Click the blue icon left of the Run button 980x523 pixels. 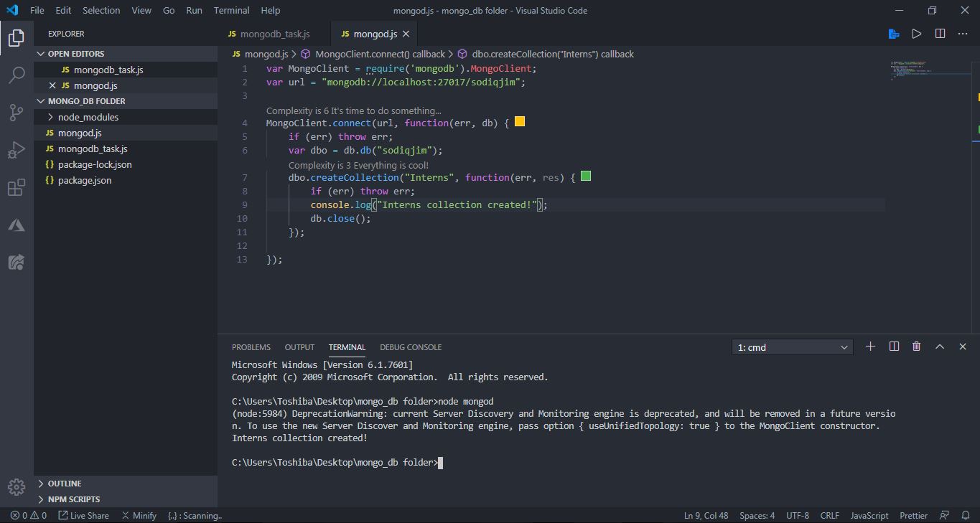click(x=894, y=34)
